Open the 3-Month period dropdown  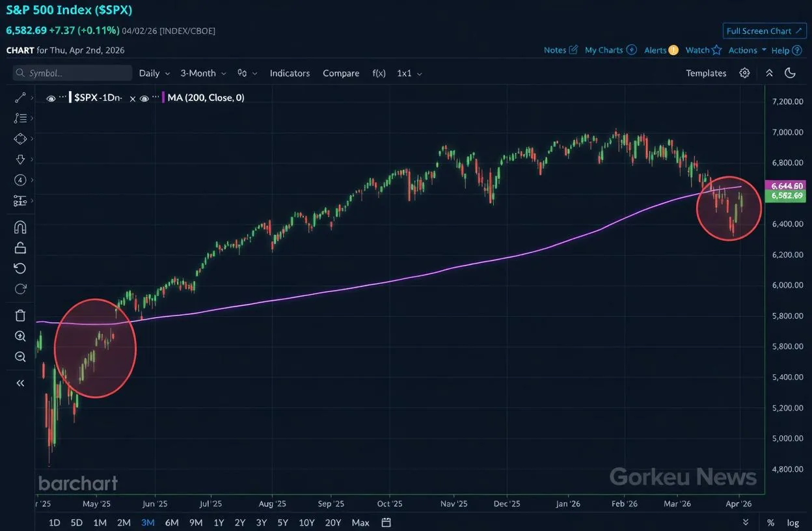[203, 73]
